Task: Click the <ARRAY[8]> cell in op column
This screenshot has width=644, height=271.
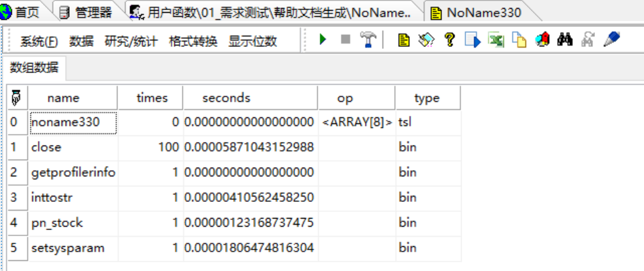Action: point(356,123)
